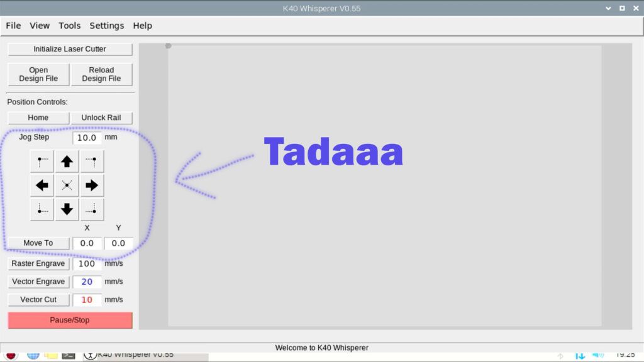Image resolution: width=644 pixels, height=362 pixels.
Task: Open the Help menu
Action: click(143, 25)
